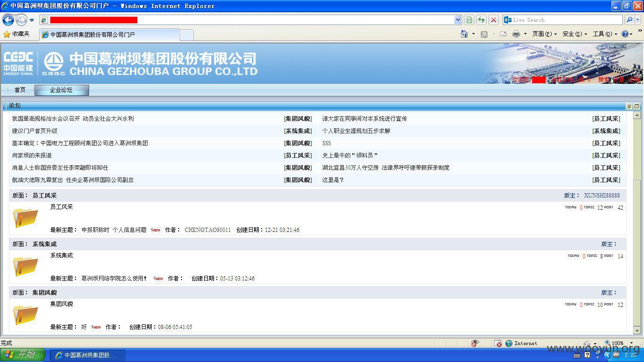644x362 pixels.
Task: Click the 搜索 link in the header
Action: click(x=603, y=80)
